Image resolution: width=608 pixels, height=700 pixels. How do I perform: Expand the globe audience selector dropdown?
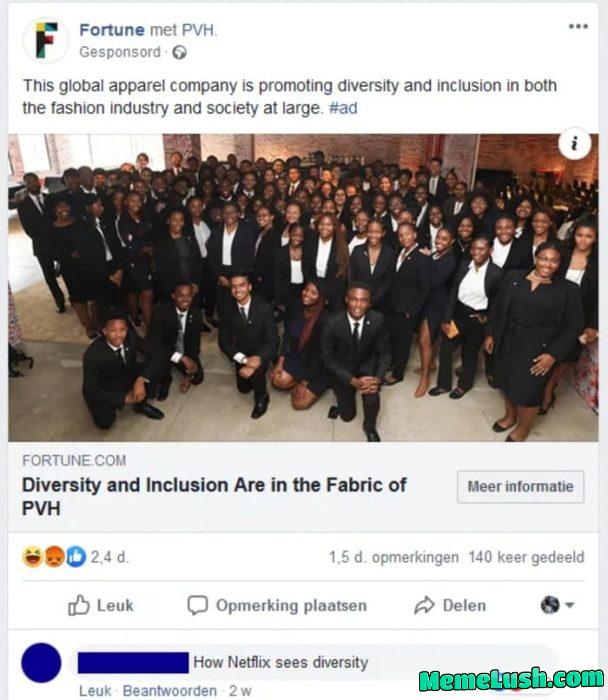[558, 605]
